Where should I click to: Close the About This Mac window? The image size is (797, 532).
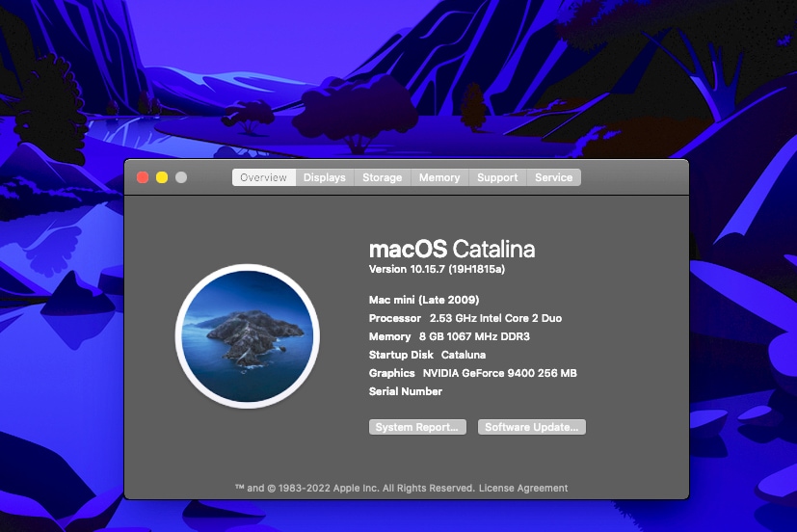click(143, 177)
